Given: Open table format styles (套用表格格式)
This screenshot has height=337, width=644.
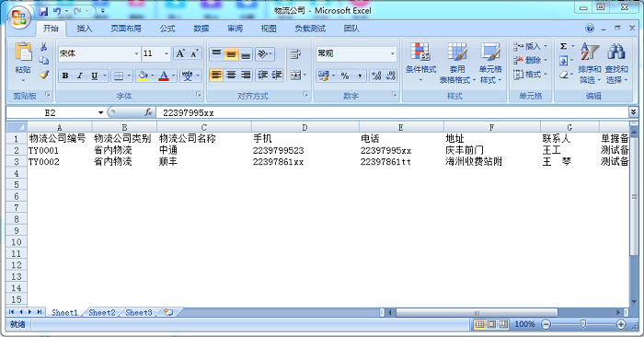Looking at the screenshot, I should coord(456,63).
